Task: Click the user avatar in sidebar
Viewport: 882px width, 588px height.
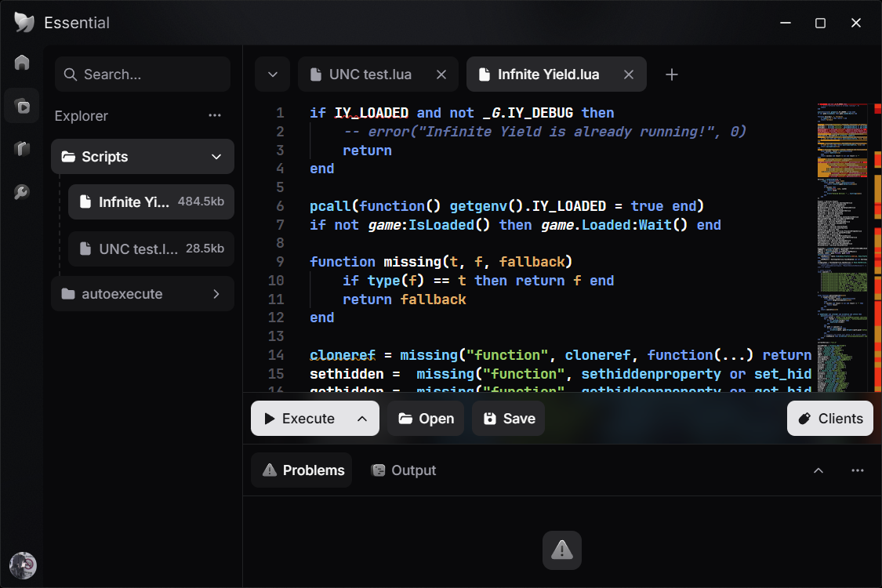Action: click(23, 565)
